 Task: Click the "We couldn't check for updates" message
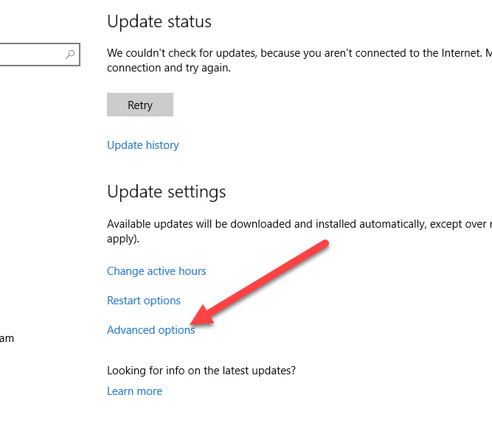[295, 53]
